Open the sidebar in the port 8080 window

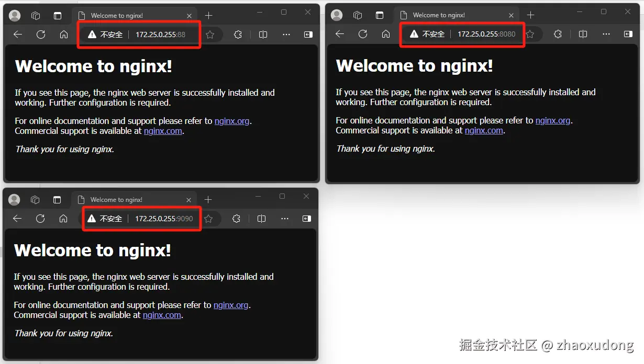(x=628, y=34)
